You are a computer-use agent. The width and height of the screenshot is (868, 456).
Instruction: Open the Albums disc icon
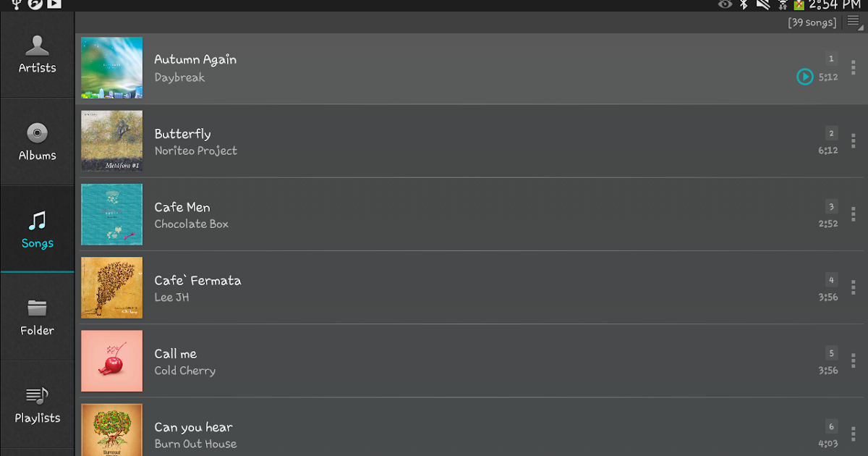(x=37, y=133)
